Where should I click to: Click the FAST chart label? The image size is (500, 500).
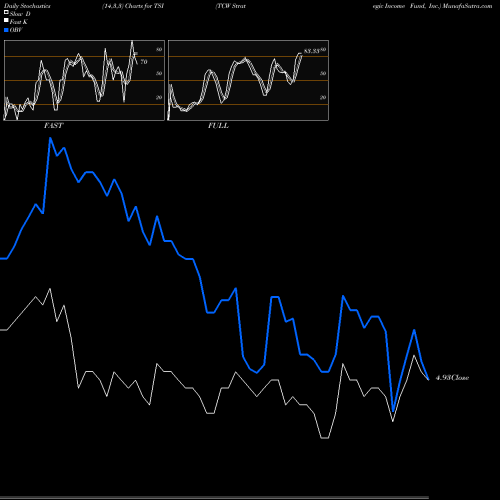[53, 126]
